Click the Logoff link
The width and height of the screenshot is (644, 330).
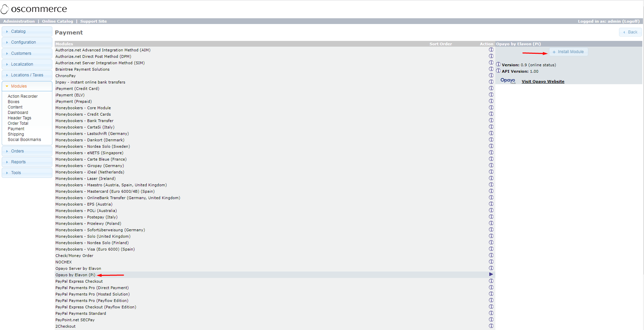click(631, 21)
